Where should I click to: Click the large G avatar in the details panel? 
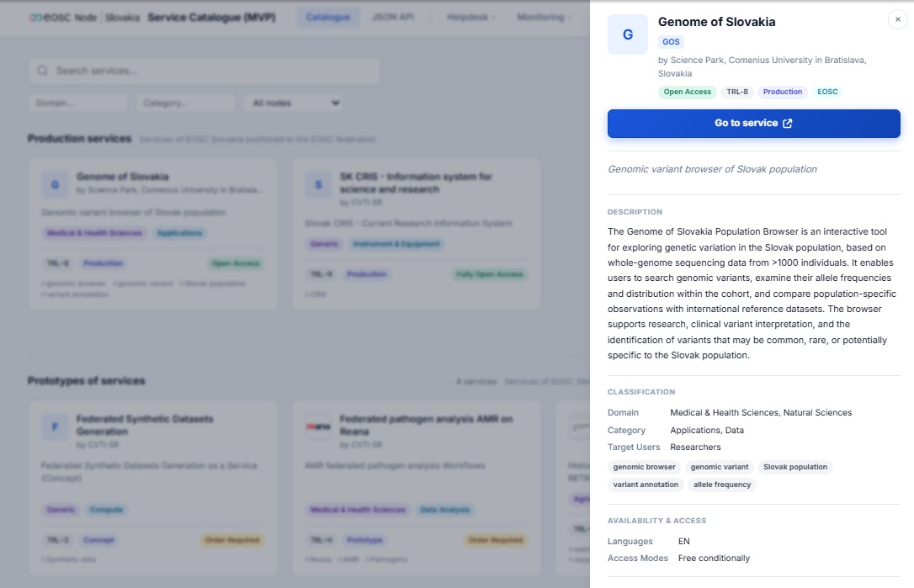click(628, 34)
